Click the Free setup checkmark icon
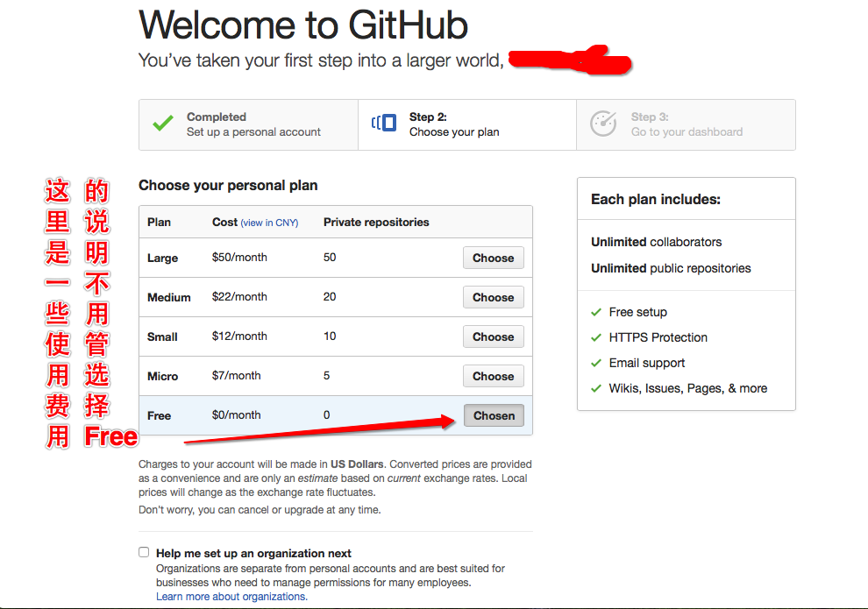868x609 pixels. (x=596, y=313)
